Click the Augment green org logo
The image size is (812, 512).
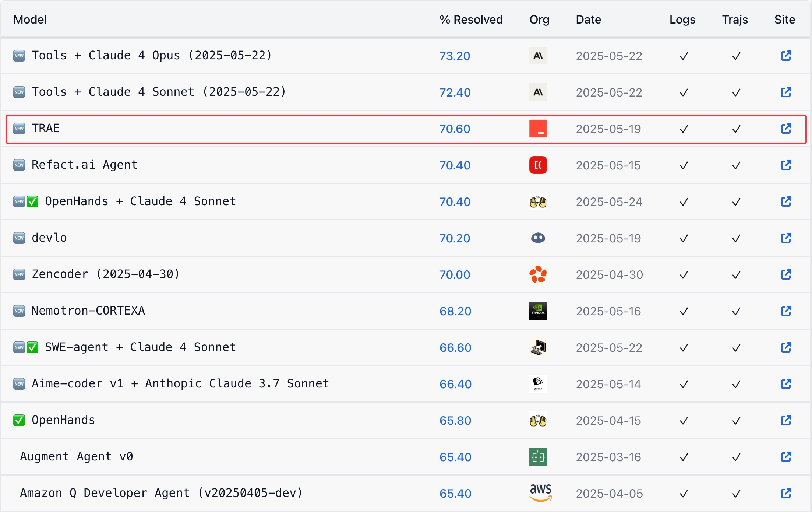coord(538,457)
